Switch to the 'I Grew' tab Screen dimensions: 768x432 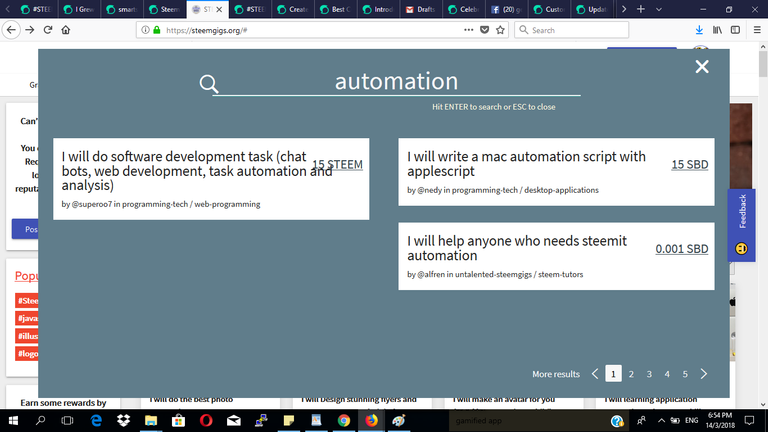(79, 9)
